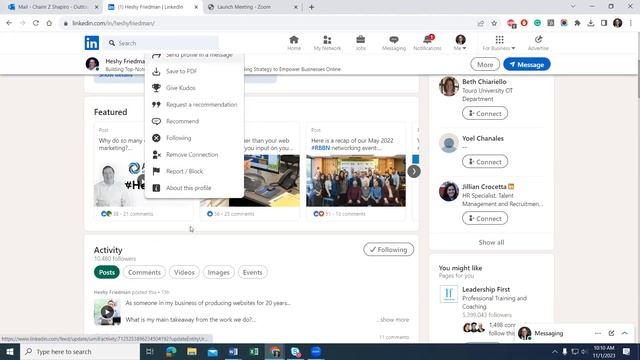Screen dimensions: 640x360
Task: Click the Save to PDF download icon
Action: pos(156,71)
